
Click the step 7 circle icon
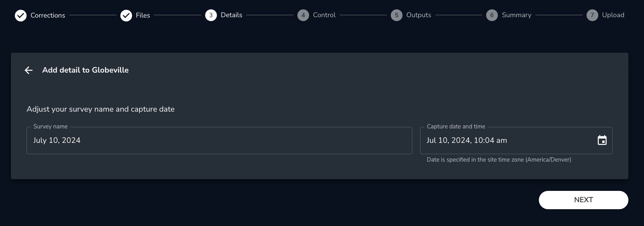point(592,15)
